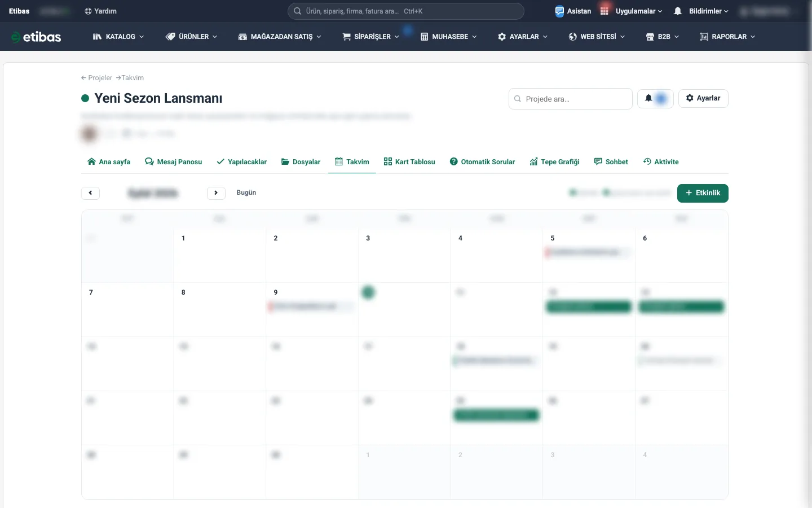The height and width of the screenshot is (508, 812).
Task: Focus the global search bar
Action: [406, 11]
